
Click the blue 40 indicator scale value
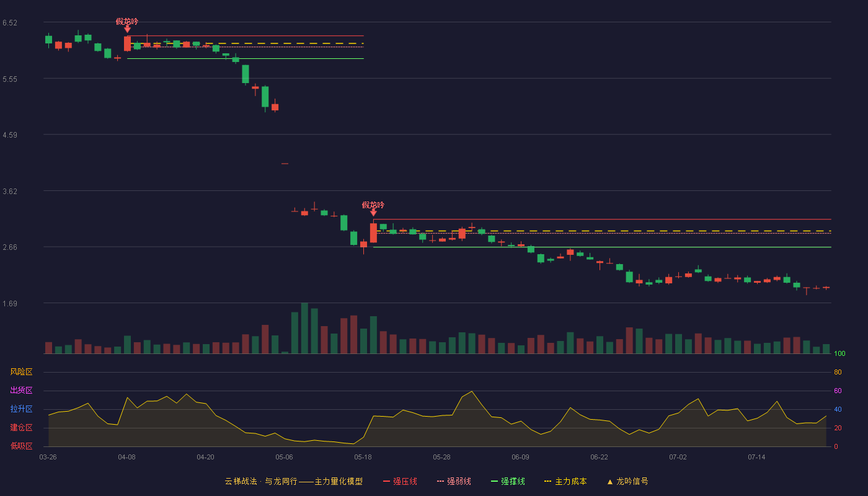[x=838, y=409]
